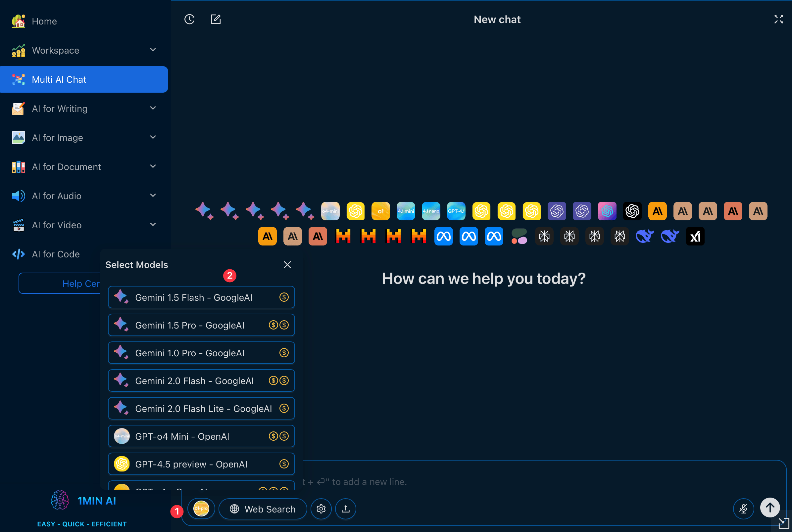
Task: Click the AI for Code brackets icon
Action: click(x=19, y=254)
